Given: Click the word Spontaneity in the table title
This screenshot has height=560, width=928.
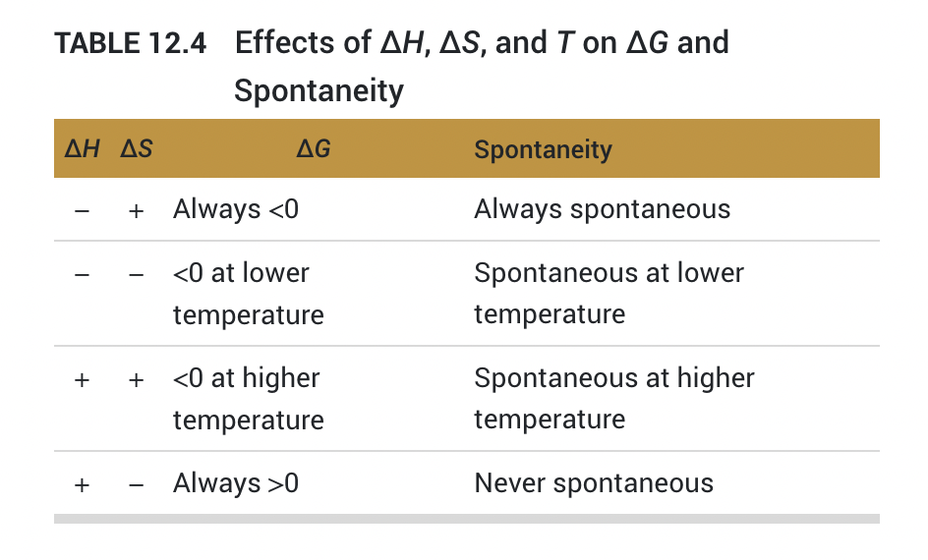Looking at the screenshot, I should pyautogui.click(x=319, y=90).
